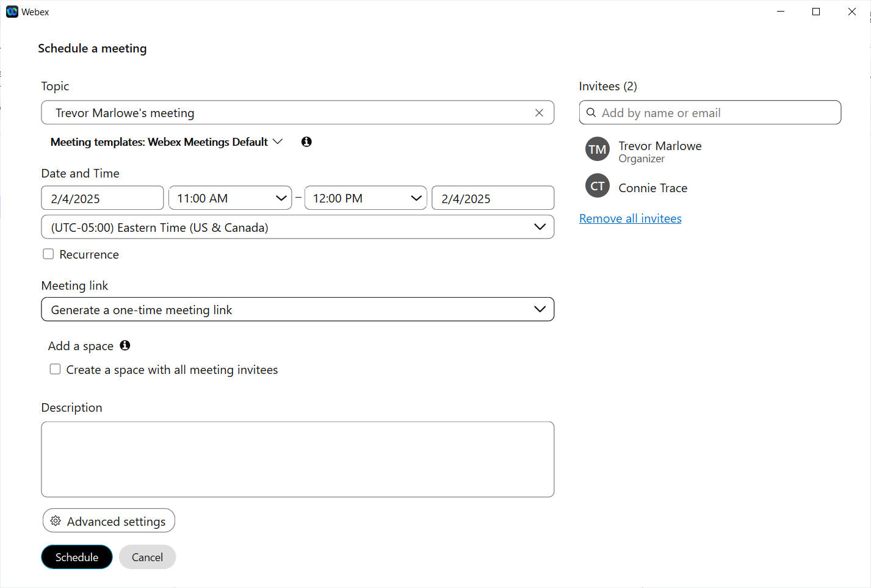
Task: Click the start date field 2/4/2025
Action: pyautogui.click(x=103, y=198)
